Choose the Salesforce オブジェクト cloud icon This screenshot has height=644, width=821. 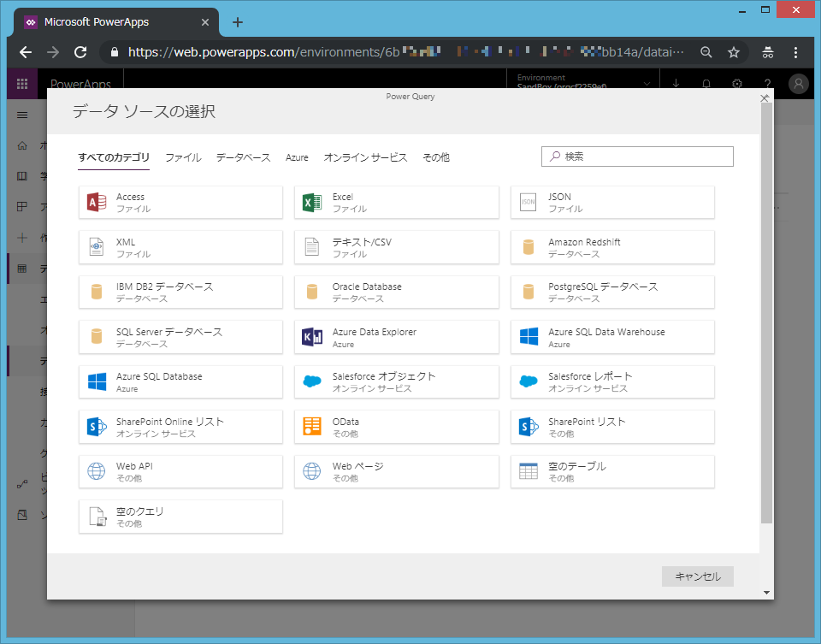312,381
